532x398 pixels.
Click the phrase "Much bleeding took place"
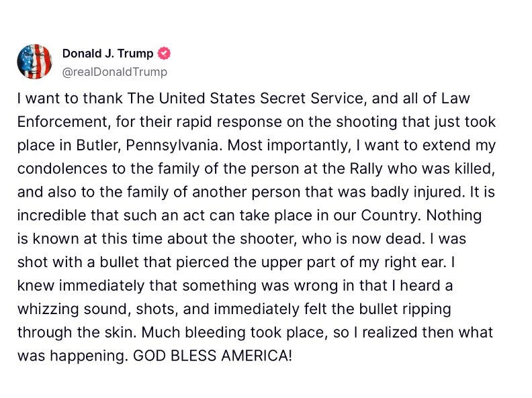tap(234, 333)
